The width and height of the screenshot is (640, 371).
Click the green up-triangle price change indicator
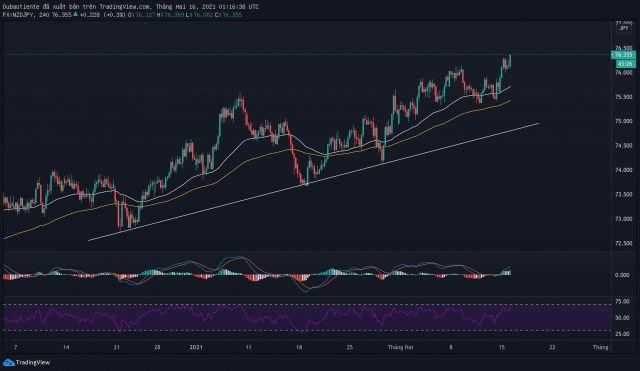76,14
